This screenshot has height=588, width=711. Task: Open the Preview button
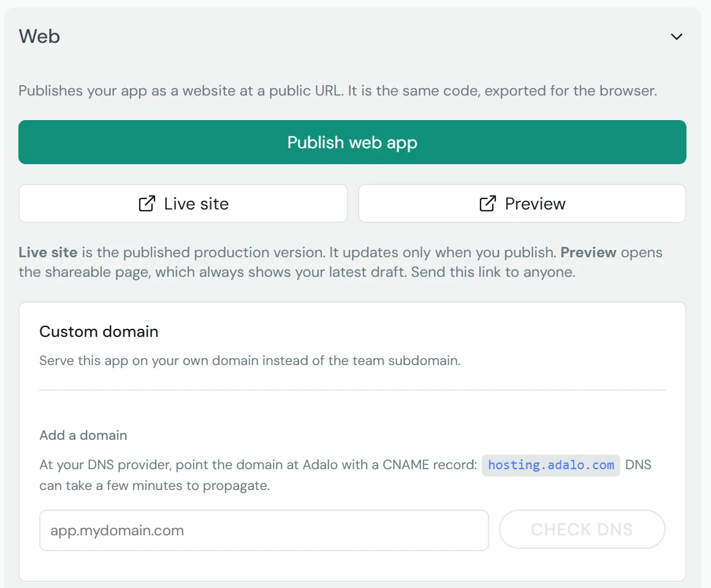(x=522, y=203)
